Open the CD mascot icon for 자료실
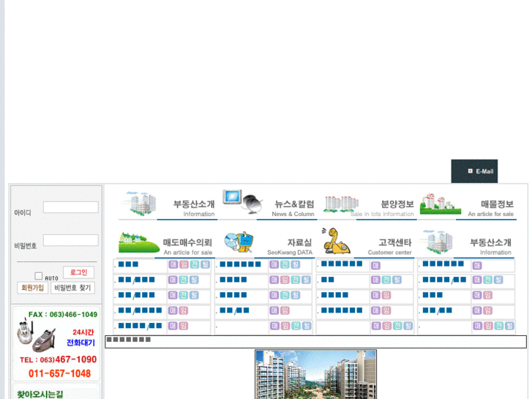The image size is (532, 399). tap(239, 242)
